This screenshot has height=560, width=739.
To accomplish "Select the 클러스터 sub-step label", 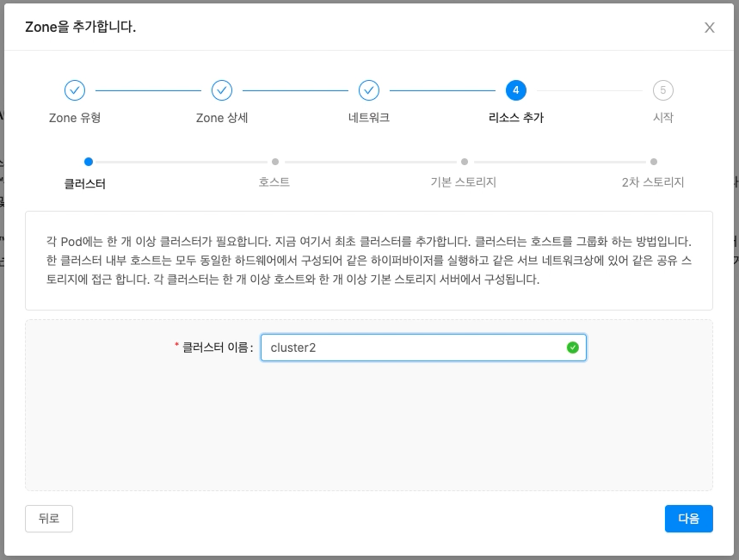I will [83, 181].
